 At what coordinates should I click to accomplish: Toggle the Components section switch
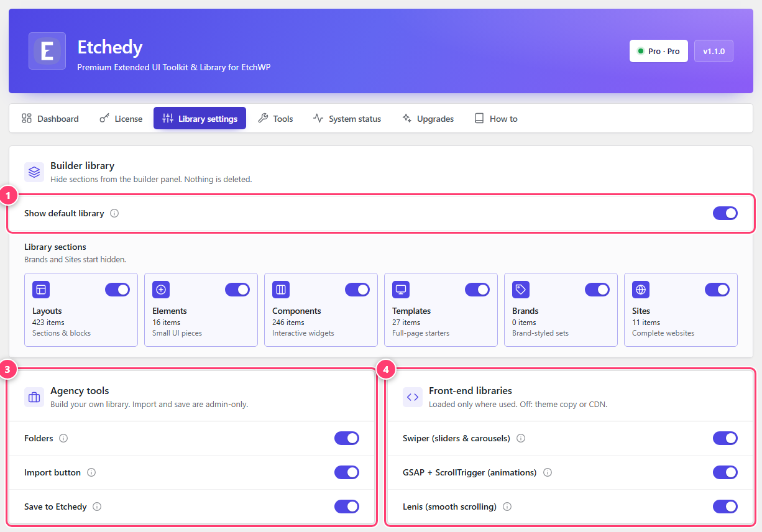point(357,290)
